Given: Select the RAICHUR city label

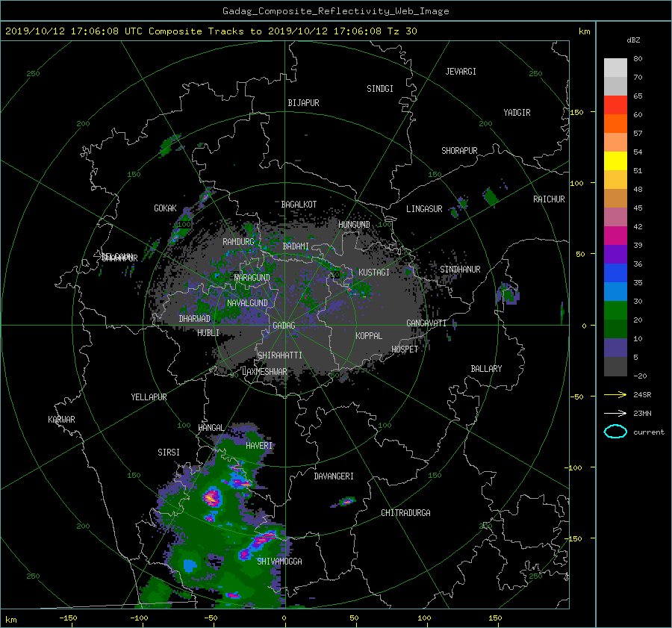Looking at the screenshot, I should point(549,199).
